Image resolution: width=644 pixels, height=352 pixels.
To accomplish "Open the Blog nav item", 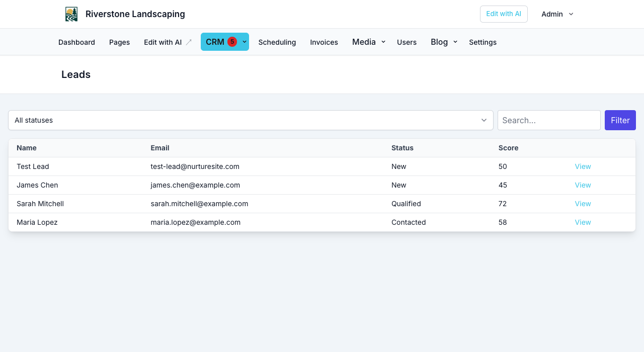I will pos(439,42).
